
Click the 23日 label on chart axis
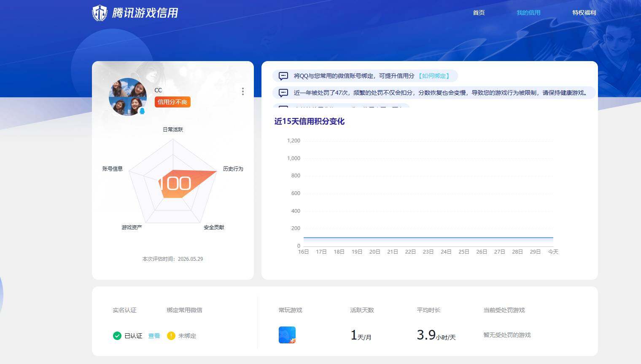coord(428,252)
